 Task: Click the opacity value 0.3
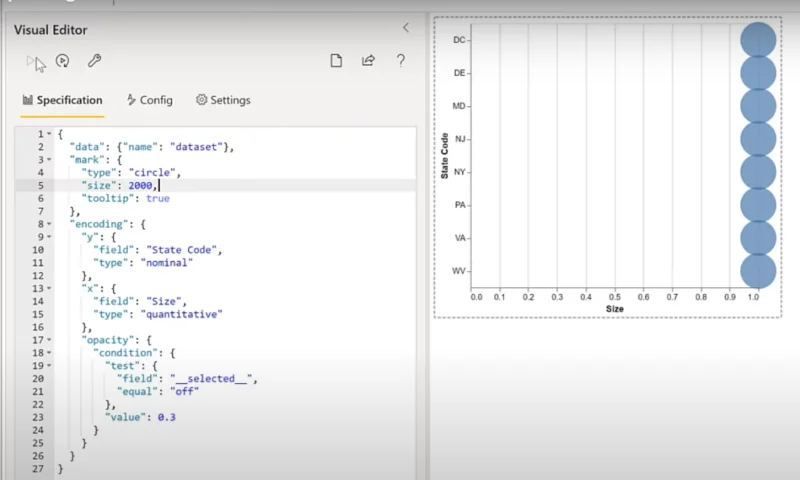coord(166,417)
